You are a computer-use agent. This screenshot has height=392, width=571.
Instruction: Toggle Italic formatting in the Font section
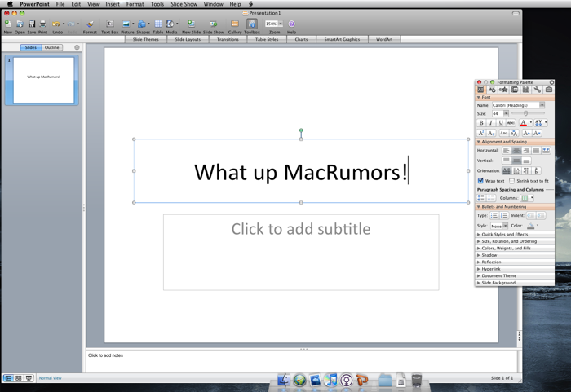click(491, 123)
